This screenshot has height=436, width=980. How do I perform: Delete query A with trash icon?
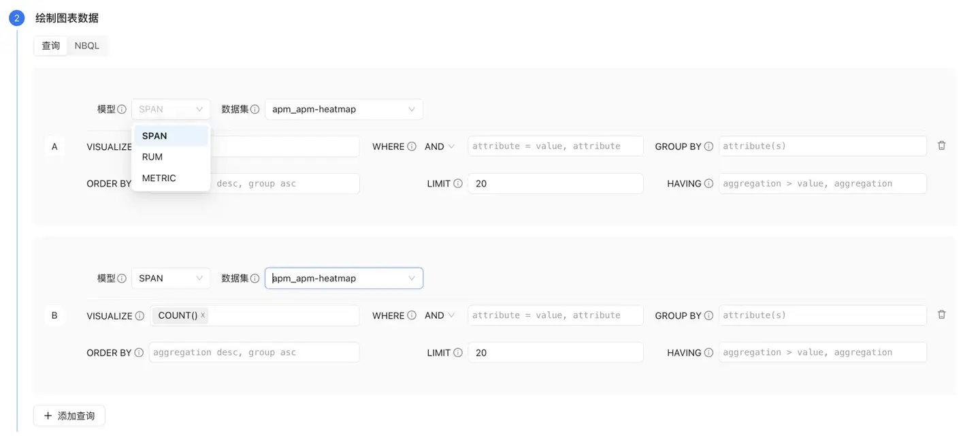tap(941, 146)
